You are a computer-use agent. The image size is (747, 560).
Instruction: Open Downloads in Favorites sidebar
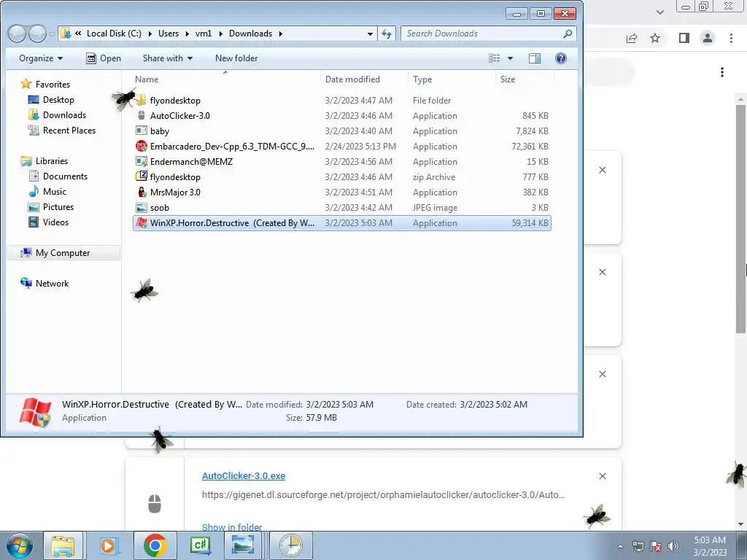click(64, 114)
